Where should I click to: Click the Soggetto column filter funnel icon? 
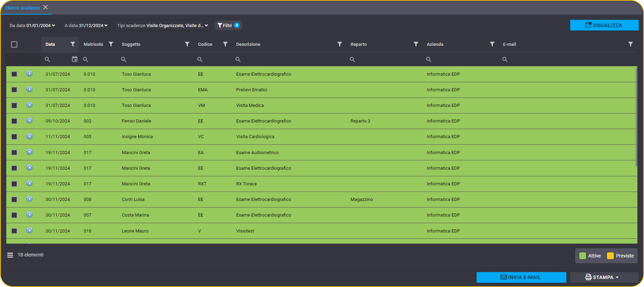pos(187,44)
